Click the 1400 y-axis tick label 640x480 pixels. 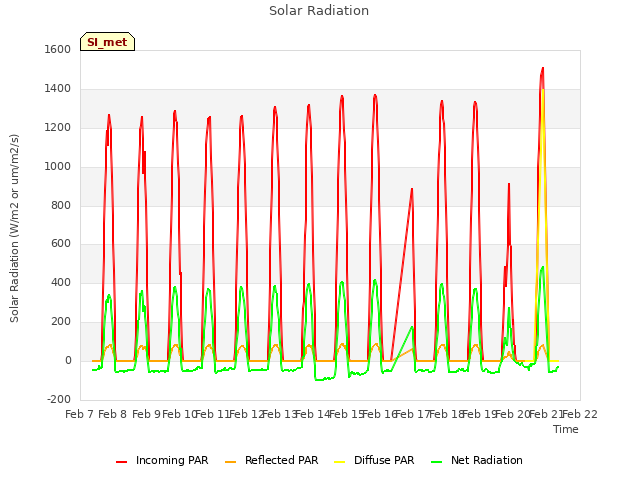pyautogui.click(x=58, y=89)
